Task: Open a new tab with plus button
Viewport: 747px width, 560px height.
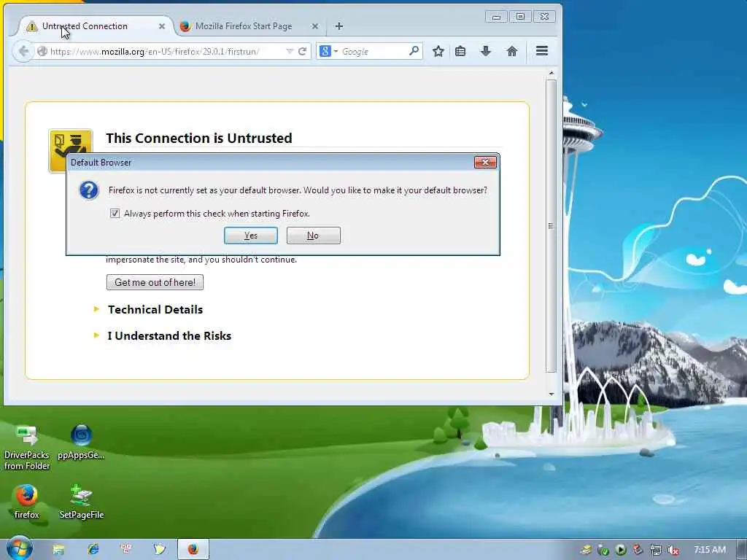Action: click(338, 26)
